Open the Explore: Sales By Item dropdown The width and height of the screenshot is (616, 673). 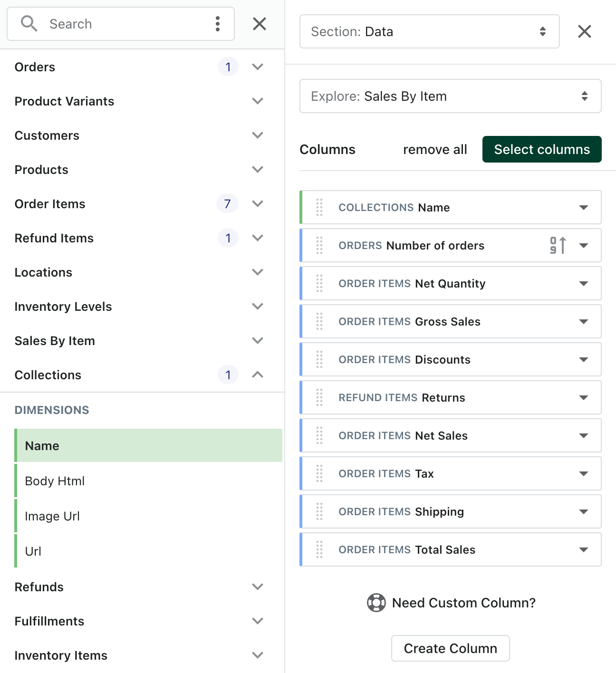[x=451, y=96]
